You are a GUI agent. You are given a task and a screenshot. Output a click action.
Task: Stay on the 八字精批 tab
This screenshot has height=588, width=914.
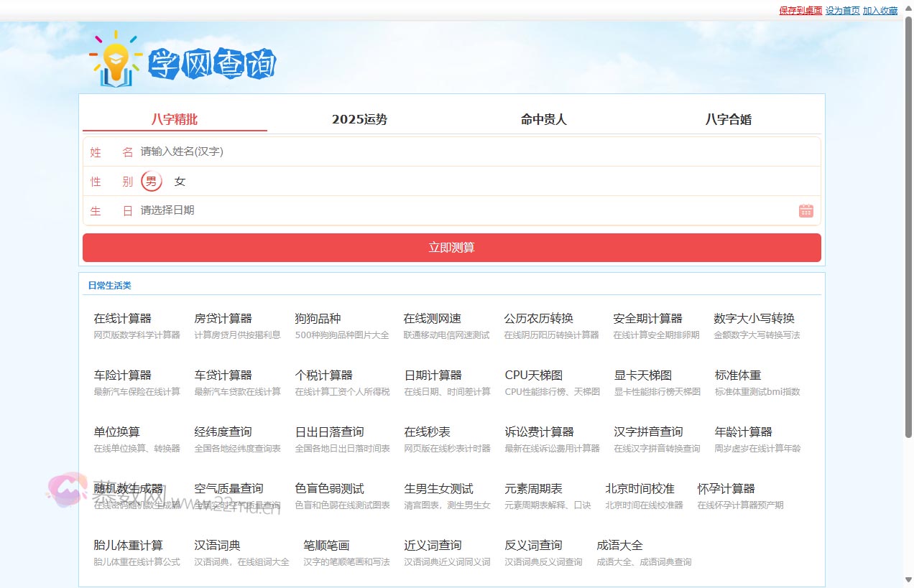(x=175, y=119)
